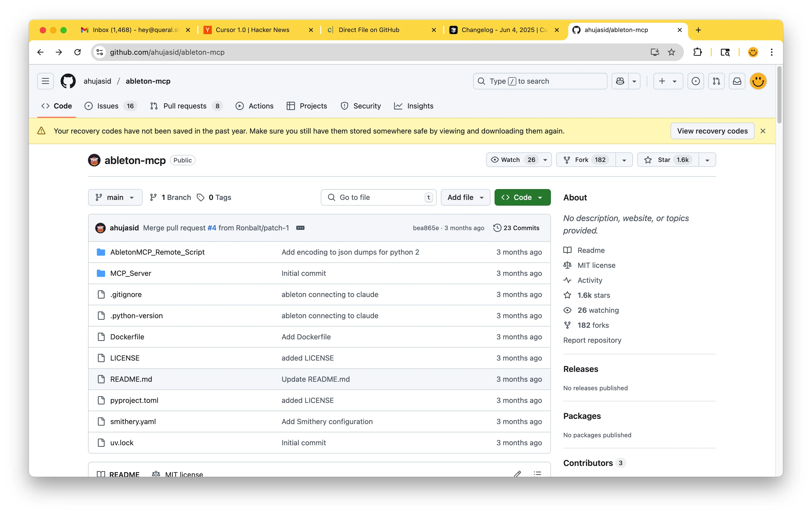Click the GitHub Octocat logo

tap(68, 81)
